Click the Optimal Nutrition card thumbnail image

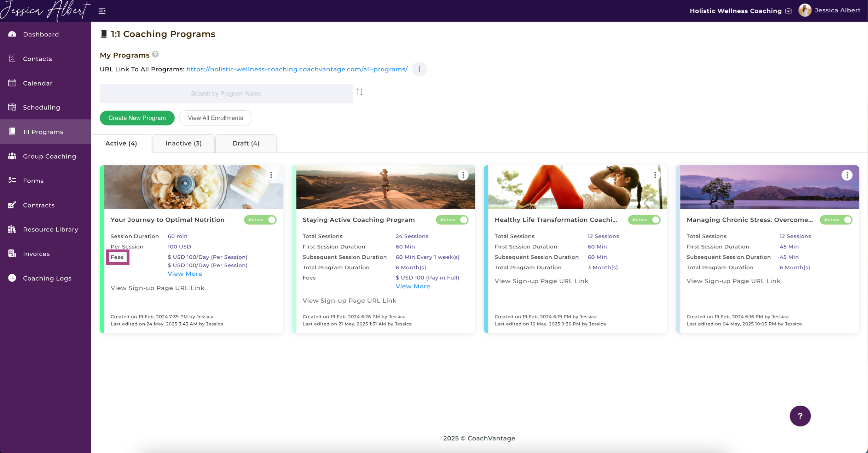click(x=193, y=187)
